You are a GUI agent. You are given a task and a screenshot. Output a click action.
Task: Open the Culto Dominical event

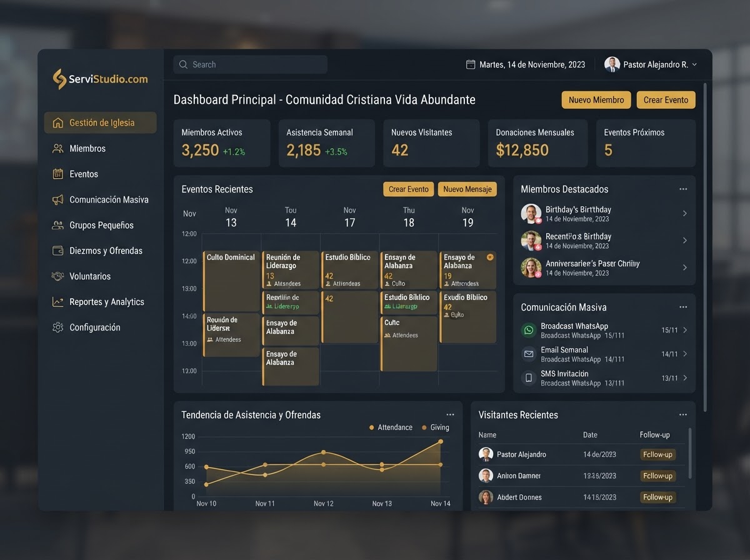click(x=231, y=281)
